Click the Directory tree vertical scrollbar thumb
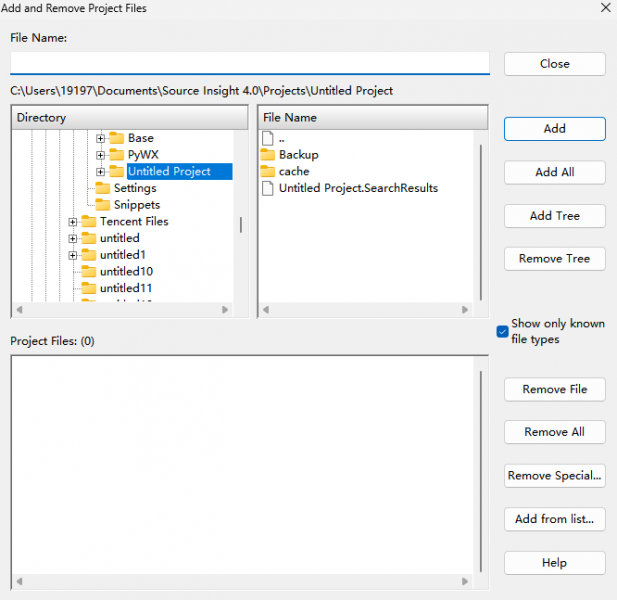The width and height of the screenshot is (617, 600). pyautogui.click(x=241, y=225)
